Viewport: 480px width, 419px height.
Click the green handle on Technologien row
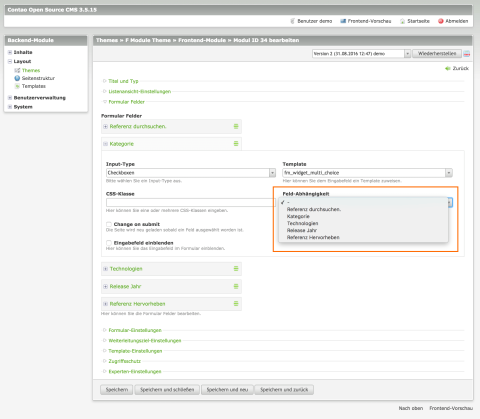[x=236, y=269]
